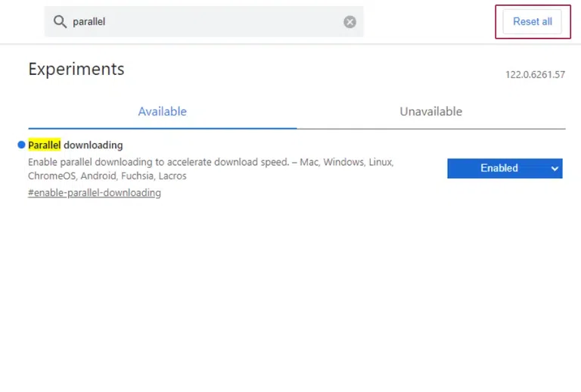Clear the search text with the X icon
The width and height of the screenshot is (581, 392).
pos(350,22)
